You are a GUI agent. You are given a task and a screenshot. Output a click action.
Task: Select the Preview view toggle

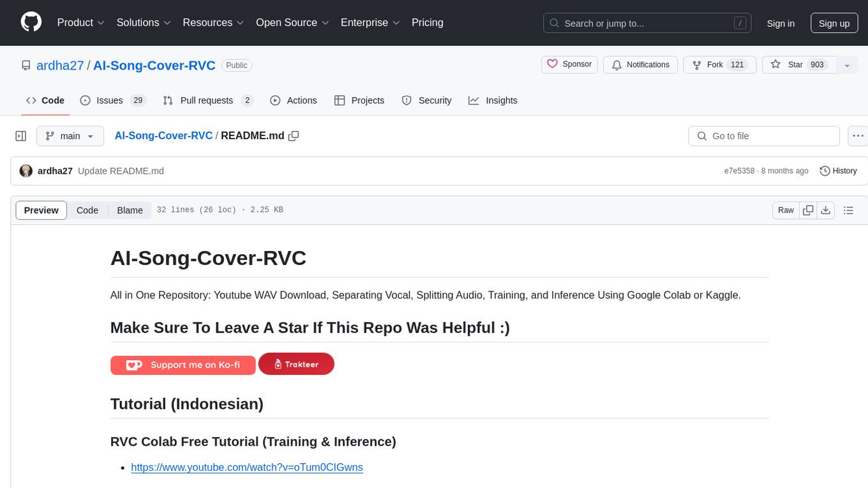point(41,210)
